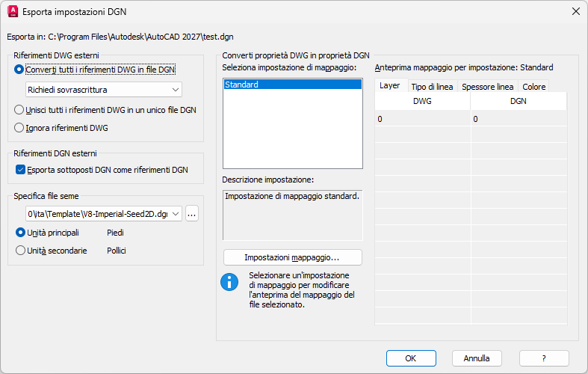Viewport: 588px width, 374px height.
Task: Click the Impostazioni mappaggio button
Action: click(292, 257)
